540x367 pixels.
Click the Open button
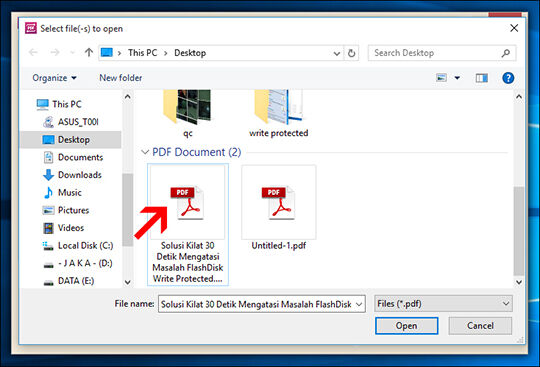tap(406, 326)
